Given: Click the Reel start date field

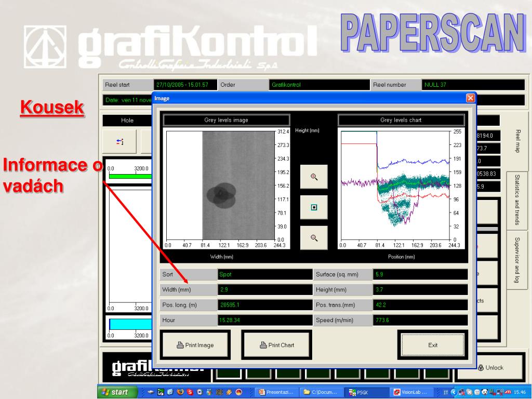Looking at the screenshot, I should (x=185, y=85).
